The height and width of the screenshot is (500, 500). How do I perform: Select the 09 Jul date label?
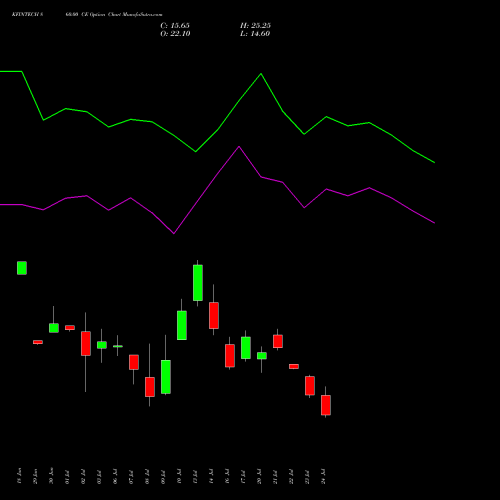pos(163,477)
